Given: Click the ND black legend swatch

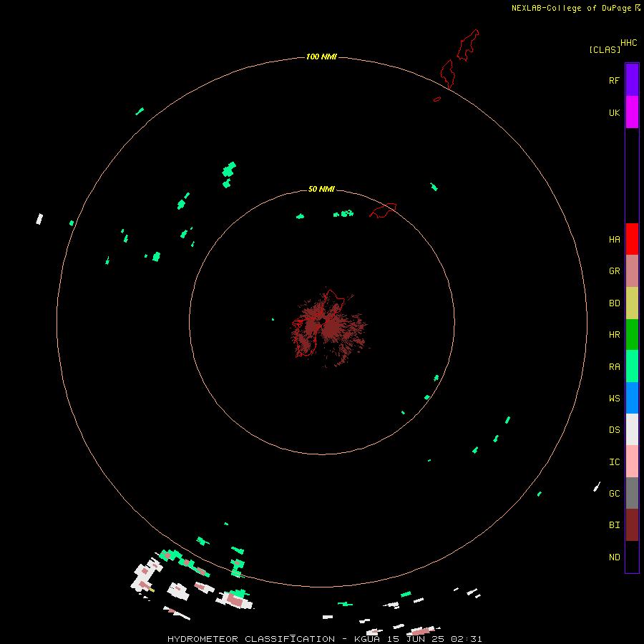Looking at the screenshot, I should tap(632, 557).
